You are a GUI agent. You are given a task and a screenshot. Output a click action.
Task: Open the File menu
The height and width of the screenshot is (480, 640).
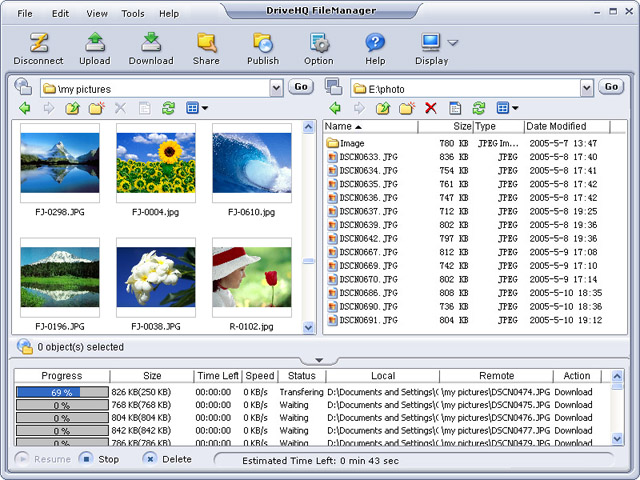tap(25, 14)
